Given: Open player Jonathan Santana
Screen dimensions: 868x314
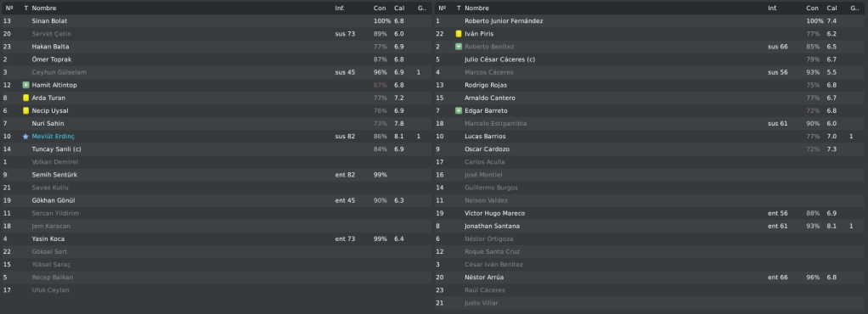Looking at the screenshot, I should click(492, 226).
